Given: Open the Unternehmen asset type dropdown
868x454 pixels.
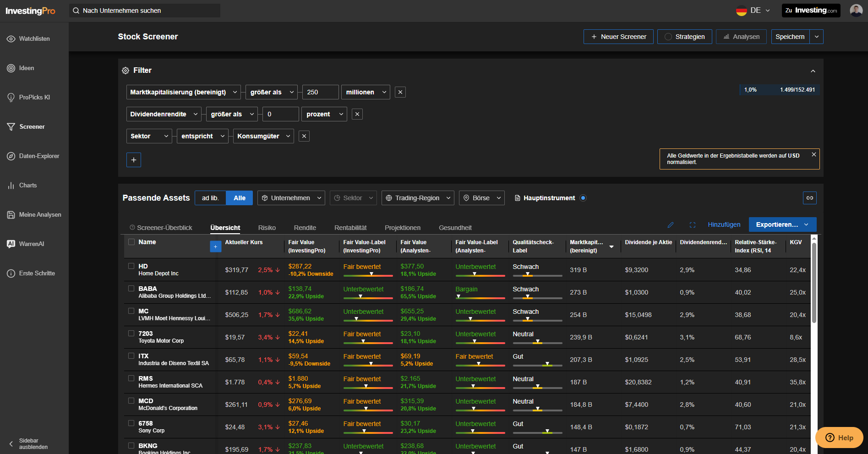Looking at the screenshot, I should coord(291,198).
